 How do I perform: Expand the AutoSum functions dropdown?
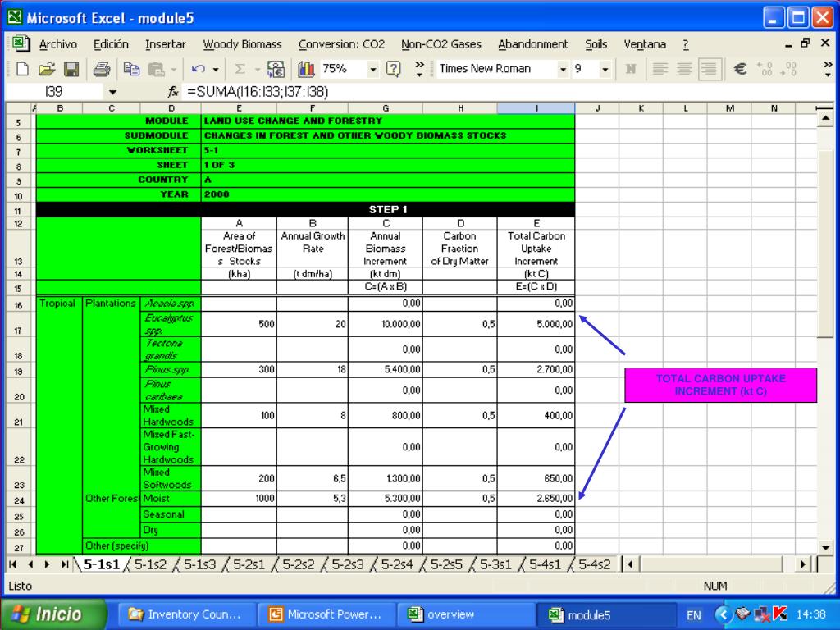(x=257, y=69)
